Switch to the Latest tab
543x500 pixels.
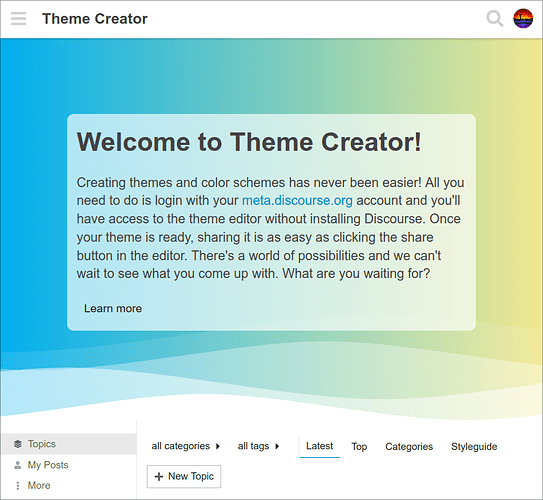pos(319,446)
